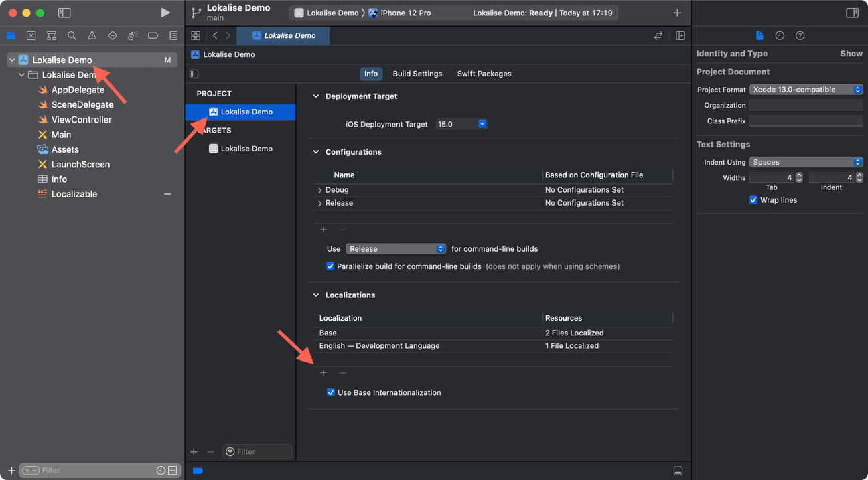Add a localization with the plus button

click(323, 372)
